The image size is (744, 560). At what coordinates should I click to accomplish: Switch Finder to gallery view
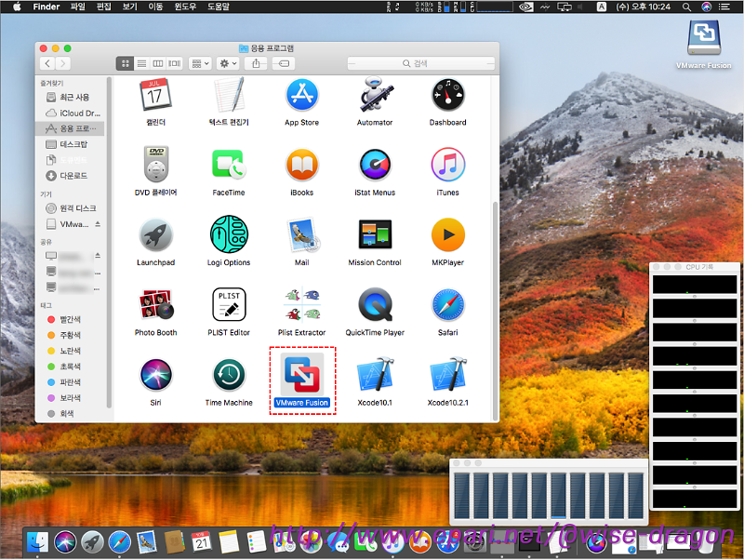click(175, 63)
